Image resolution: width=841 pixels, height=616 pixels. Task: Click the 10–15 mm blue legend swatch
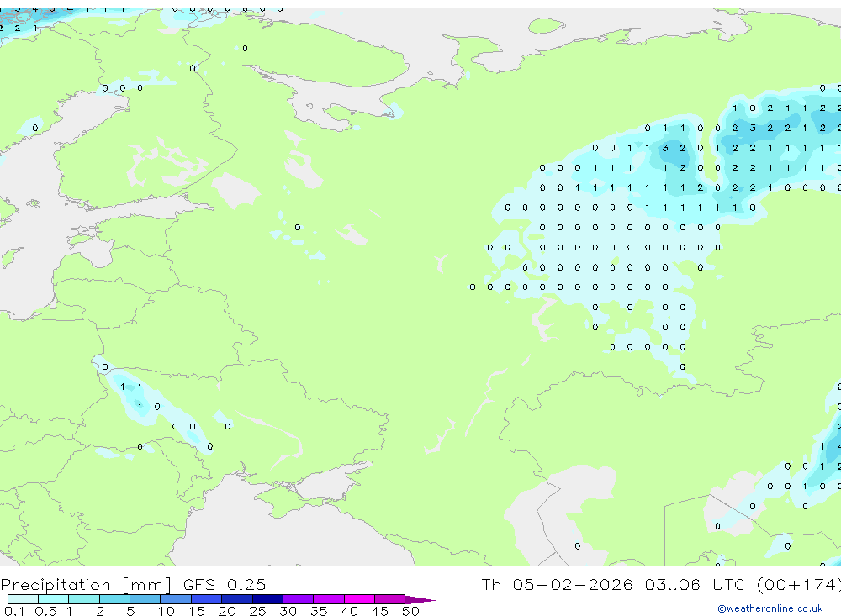tap(176, 599)
